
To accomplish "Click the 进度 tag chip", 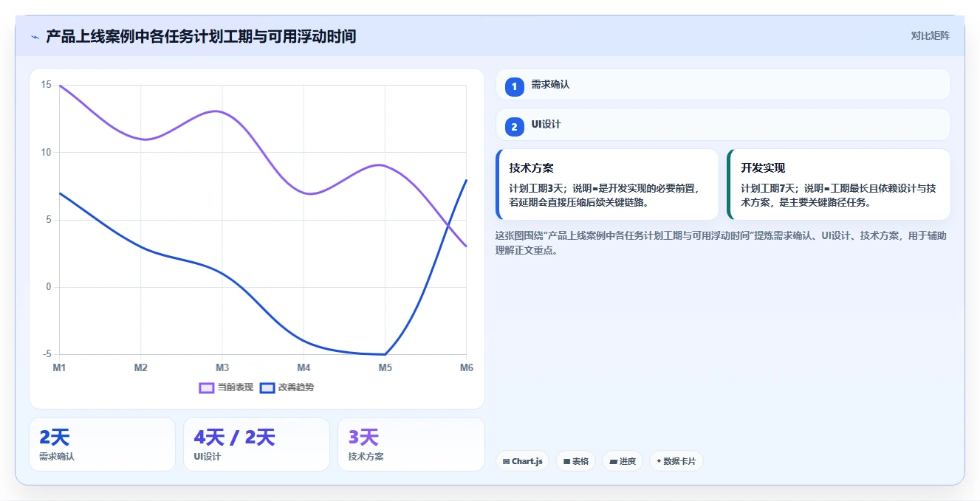I will coord(623,461).
